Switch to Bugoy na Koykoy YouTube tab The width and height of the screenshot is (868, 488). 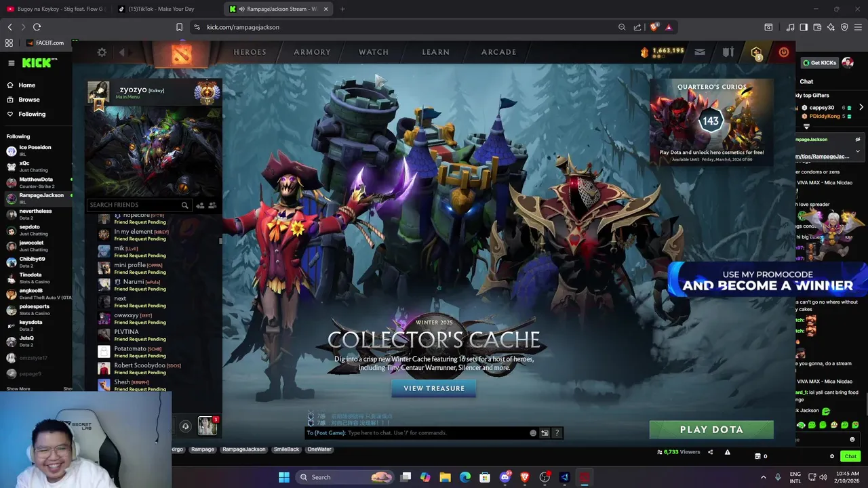coord(57,9)
